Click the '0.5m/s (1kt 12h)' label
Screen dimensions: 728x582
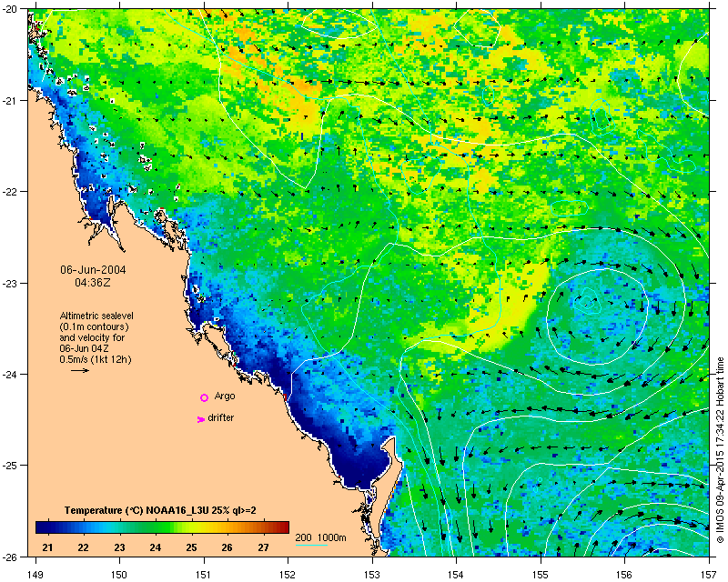(x=96, y=359)
